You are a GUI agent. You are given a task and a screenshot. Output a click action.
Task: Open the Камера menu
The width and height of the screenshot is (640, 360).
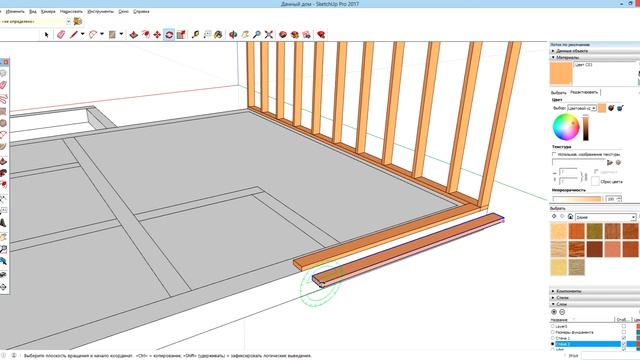pyautogui.click(x=48, y=11)
